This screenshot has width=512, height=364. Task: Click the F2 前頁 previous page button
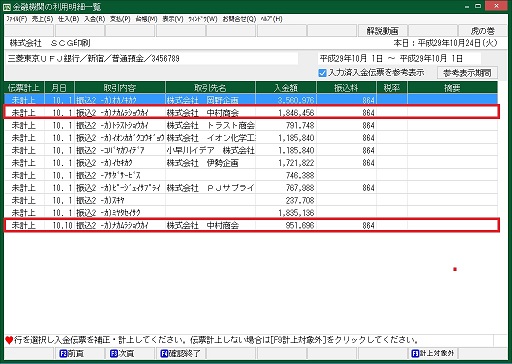point(79,353)
